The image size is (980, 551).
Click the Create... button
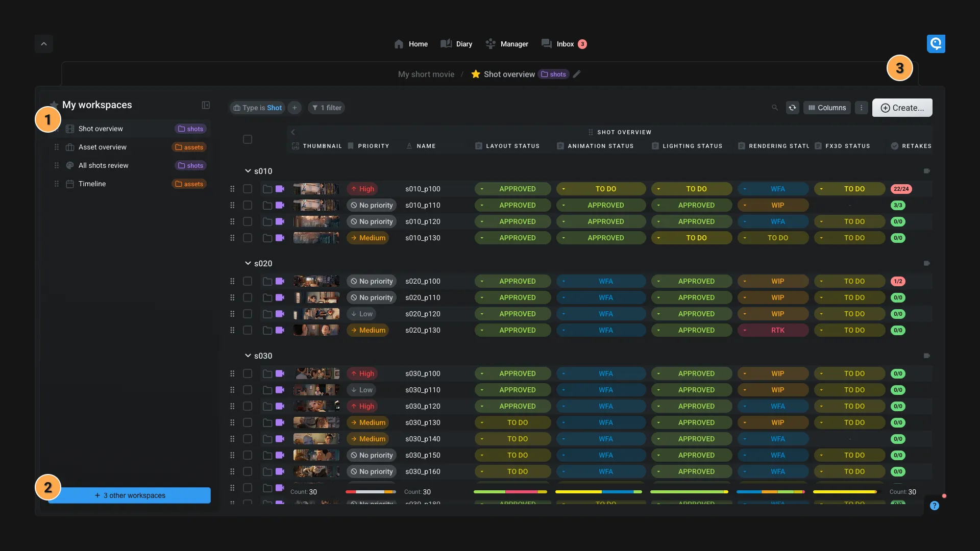902,108
